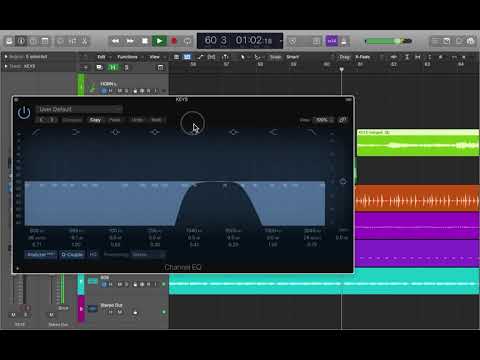The image size is (480, 360).
Task: Click the Fast Forward transport button
Action: [x=130, y=41]
